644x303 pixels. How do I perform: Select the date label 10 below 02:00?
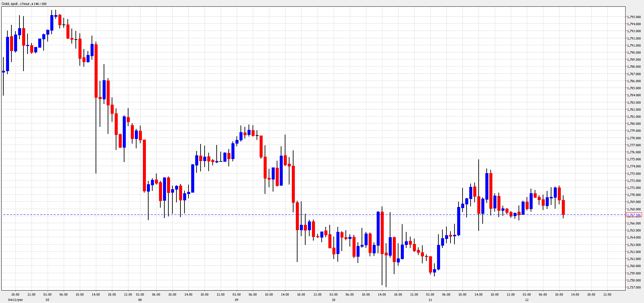click(333, 300)
